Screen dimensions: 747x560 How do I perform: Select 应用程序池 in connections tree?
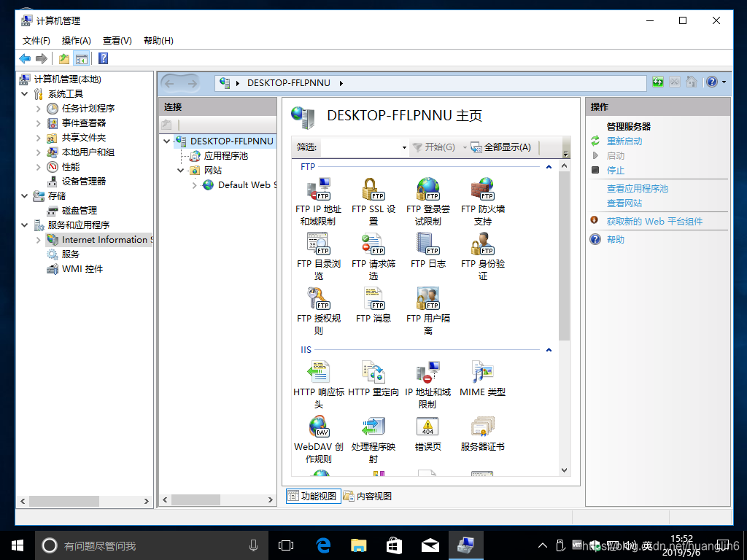pyautogui.click(x=226, y=156)
